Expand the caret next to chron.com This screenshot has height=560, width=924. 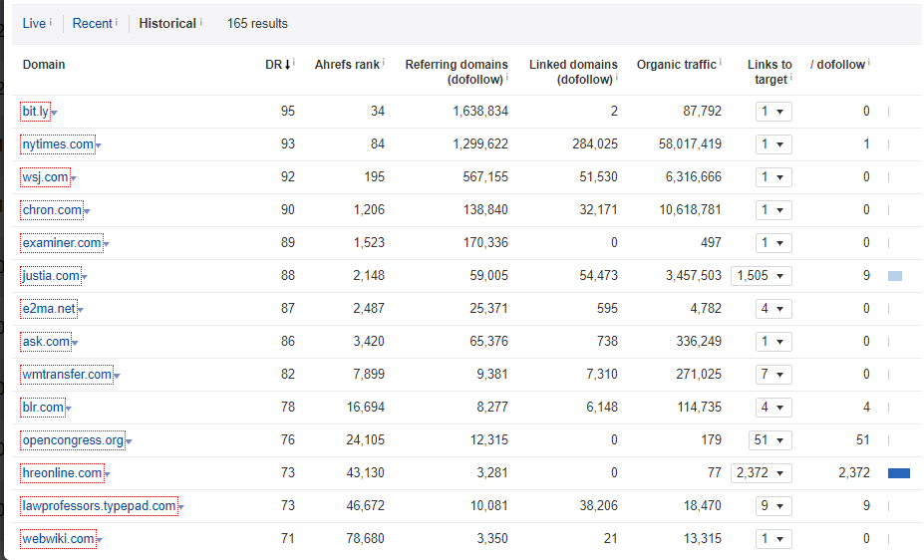(x=87, y=211)
